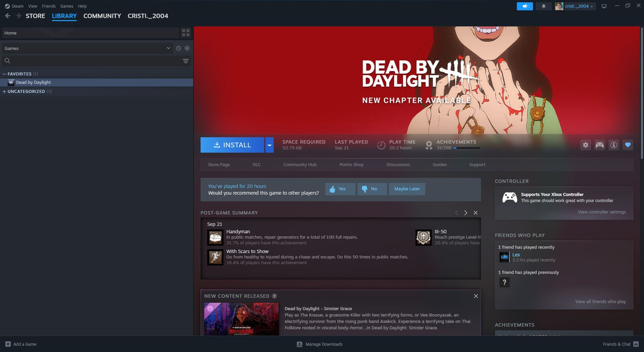Viewport: 644px width, 352px height.
Task: Toggle favorite heart icon
Action: coord(628,145)
